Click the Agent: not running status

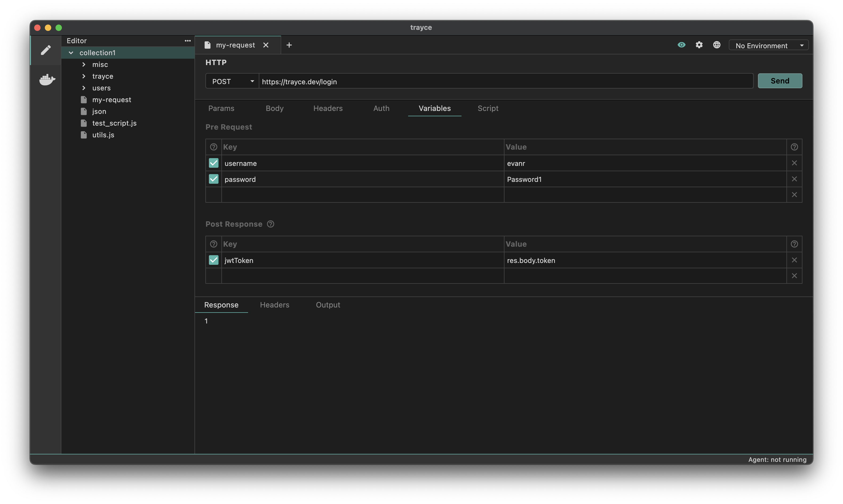coord(777,459)
